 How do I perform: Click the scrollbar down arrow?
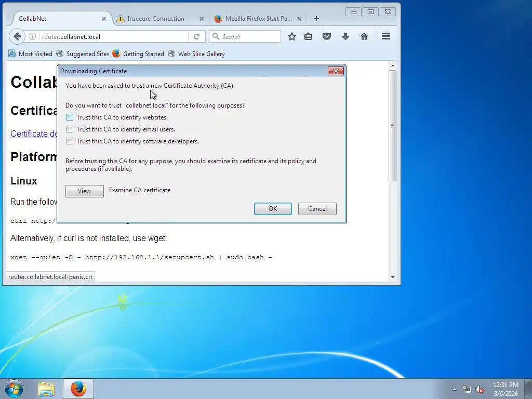tap(393, 277)
